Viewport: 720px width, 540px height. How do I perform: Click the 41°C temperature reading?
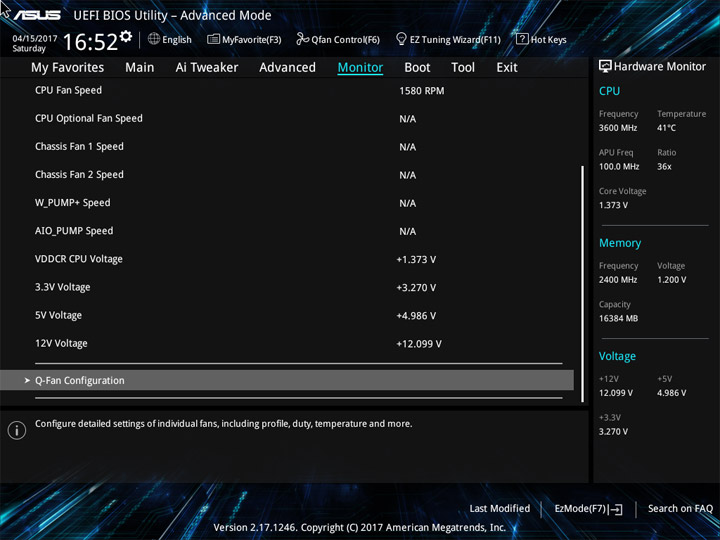click(666, 128)
